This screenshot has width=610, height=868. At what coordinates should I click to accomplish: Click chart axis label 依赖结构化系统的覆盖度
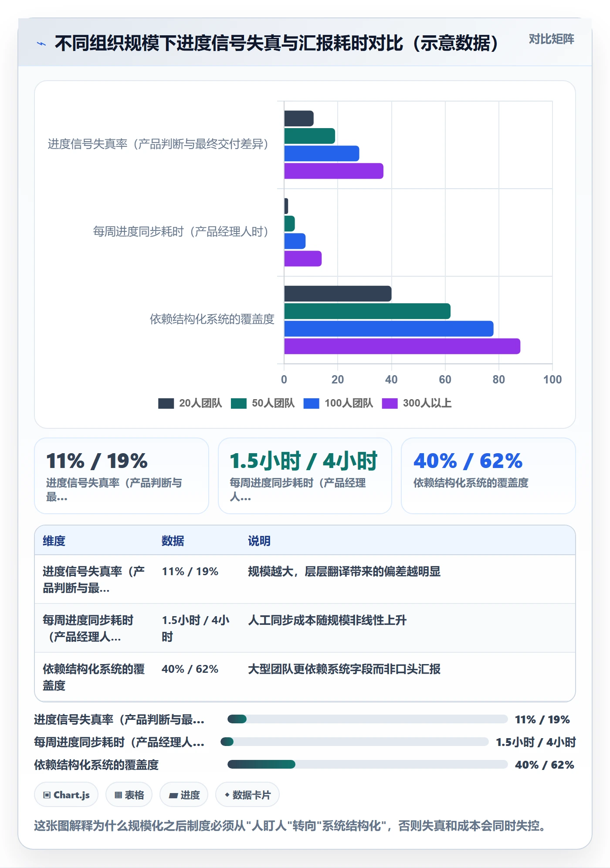point(212,319)
